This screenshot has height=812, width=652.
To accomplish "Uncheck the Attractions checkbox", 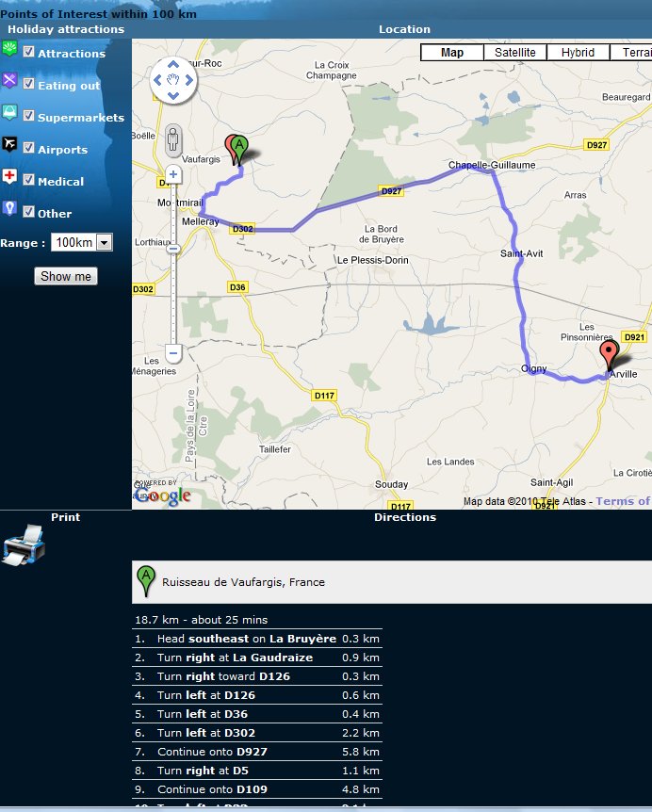I will point(29,52).
